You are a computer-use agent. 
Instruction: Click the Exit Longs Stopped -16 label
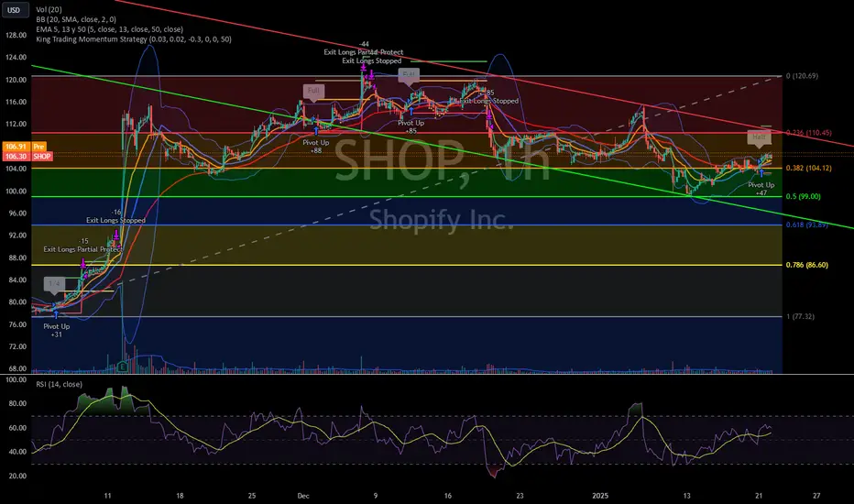[x=115, y=216]
